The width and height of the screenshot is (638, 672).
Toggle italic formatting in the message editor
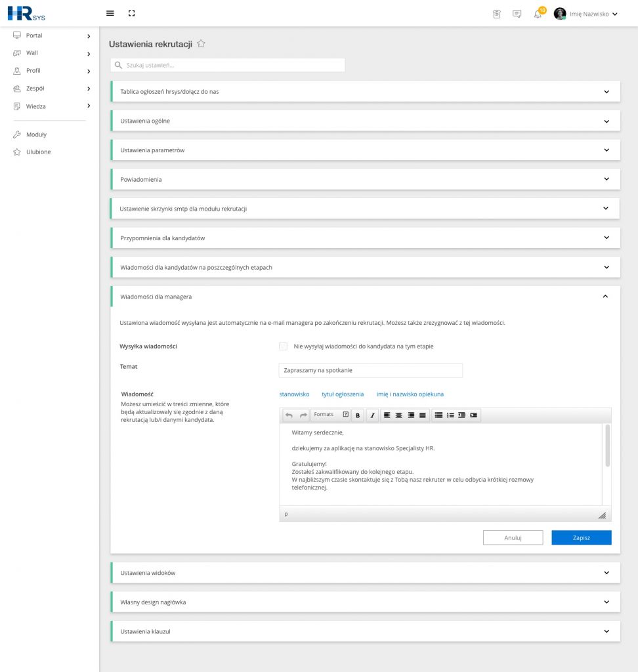pyautogui.click(x=372, y=415)
